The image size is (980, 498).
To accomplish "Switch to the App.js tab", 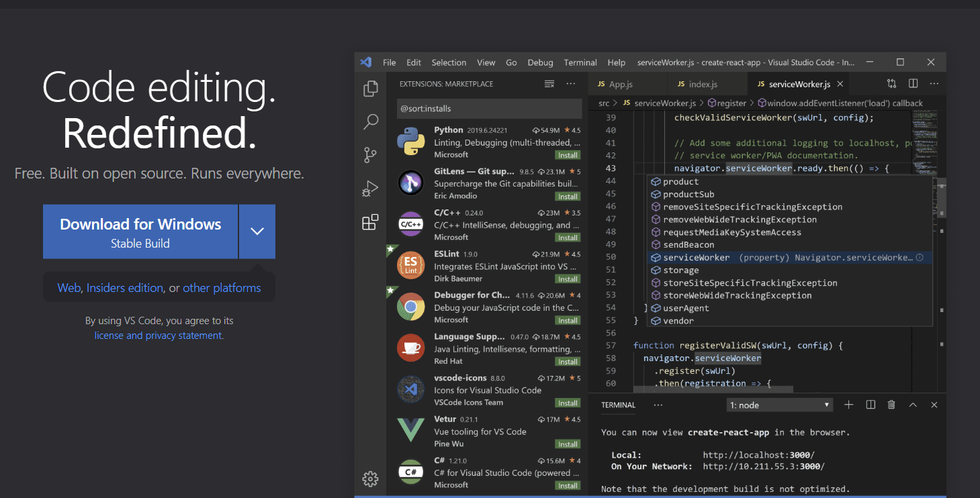I will pyautogui.click(x=628, y=84).
